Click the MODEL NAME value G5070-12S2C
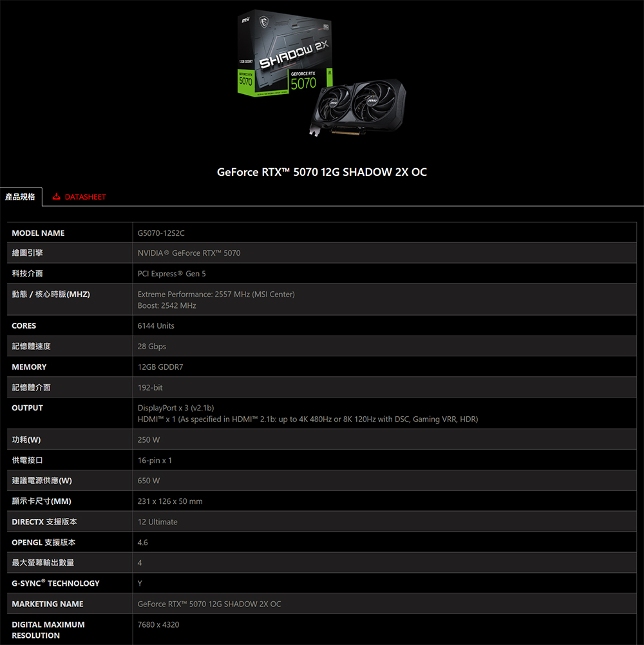Screen dimensions: 644x645 point(161,233)
